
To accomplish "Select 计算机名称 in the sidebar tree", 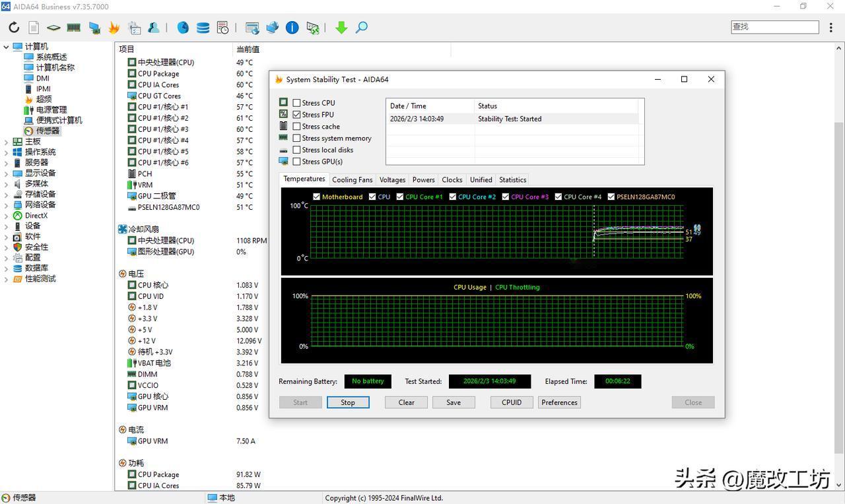I will pos(55,67).
